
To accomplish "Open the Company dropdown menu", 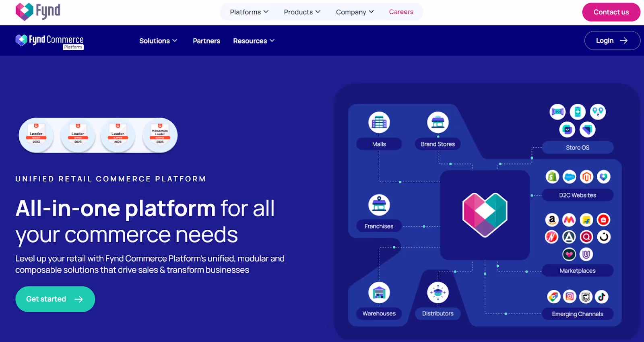I will [x=355, y=12].
